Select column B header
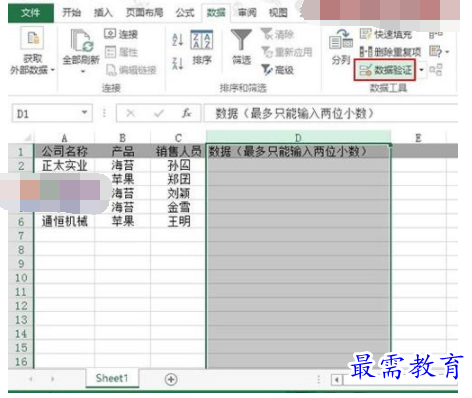 tap(122, 138)
